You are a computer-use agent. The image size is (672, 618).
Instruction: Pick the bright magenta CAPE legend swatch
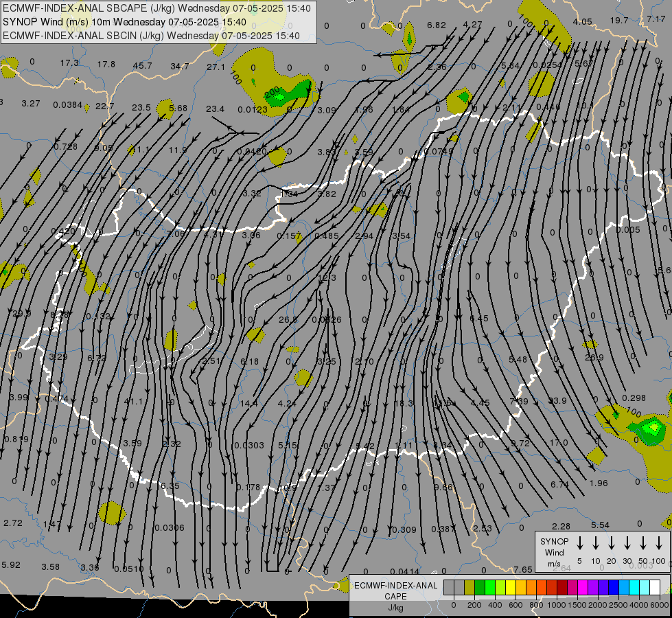583,587
